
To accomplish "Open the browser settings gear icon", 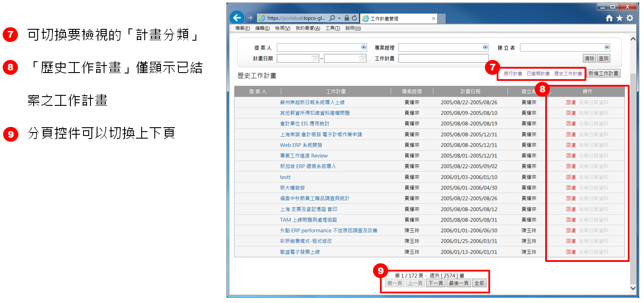I will [x=630, y=18].
